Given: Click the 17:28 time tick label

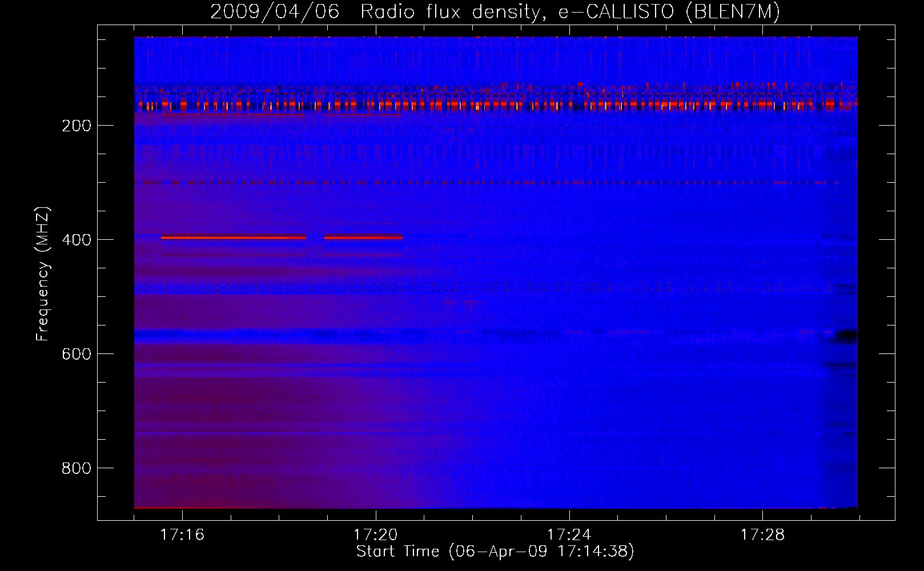Looking at the screenshot, I should 762,535.
